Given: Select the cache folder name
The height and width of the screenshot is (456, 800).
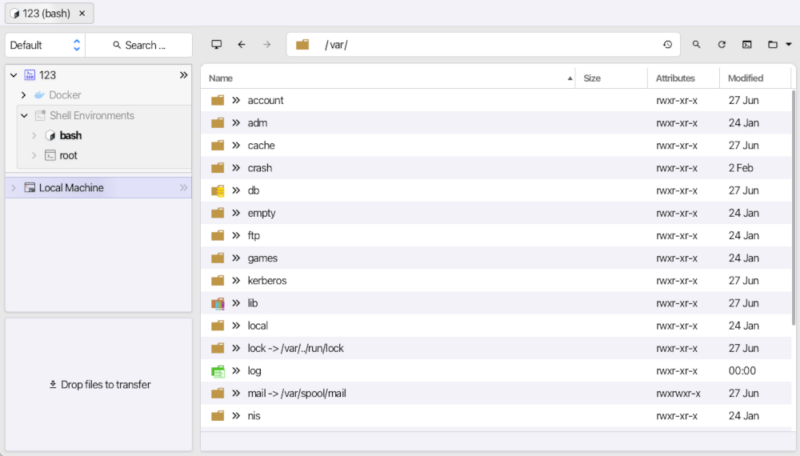Looking at the screenshot, I should (x=261, y=145).
